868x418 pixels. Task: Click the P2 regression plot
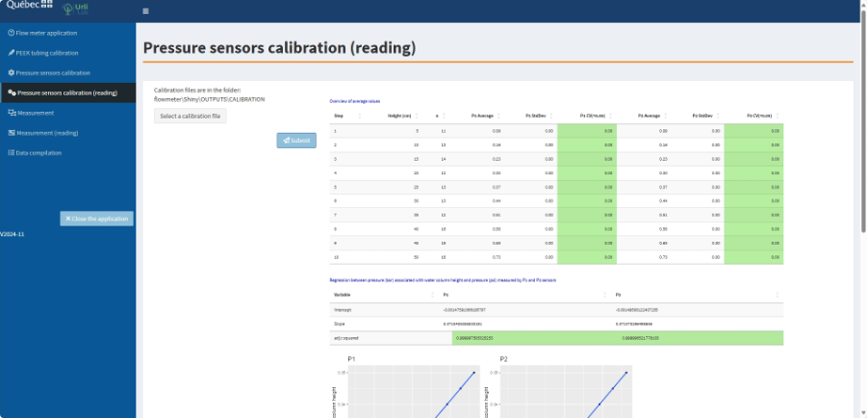click(x=561, y=390)
